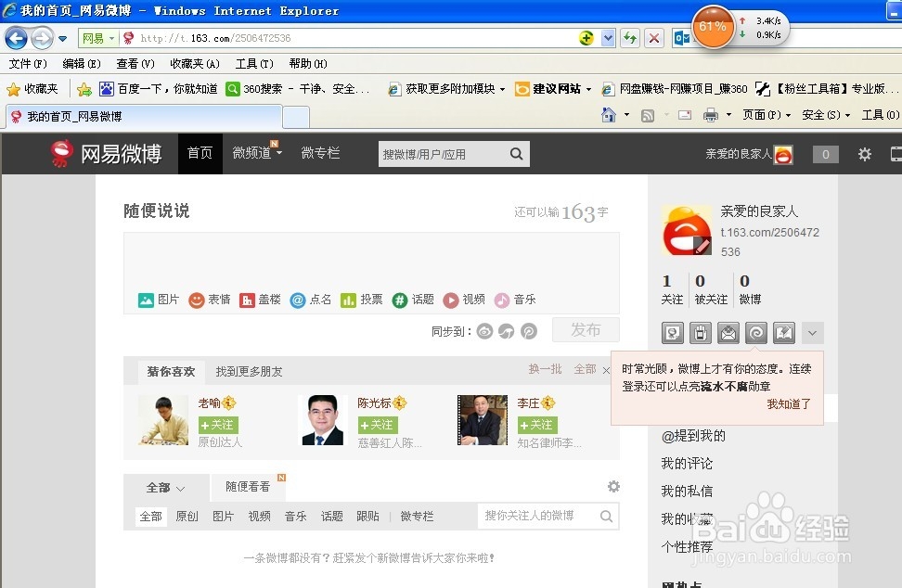902x588 pixels.
Task: Click the 点名 mention icon
Action: (x=297, y=300)
